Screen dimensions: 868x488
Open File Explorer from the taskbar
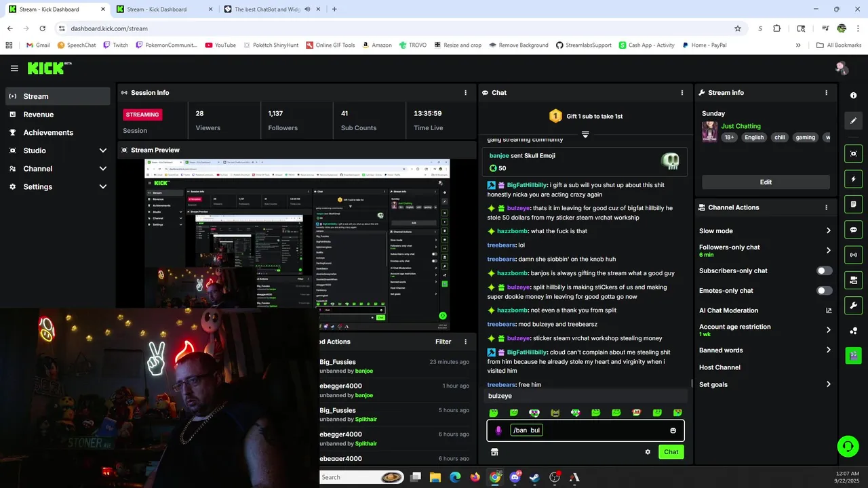click(435, 477)
